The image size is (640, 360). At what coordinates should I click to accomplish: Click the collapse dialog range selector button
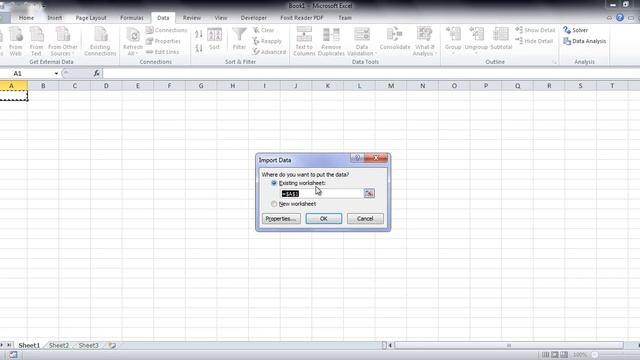coord(369,193)
